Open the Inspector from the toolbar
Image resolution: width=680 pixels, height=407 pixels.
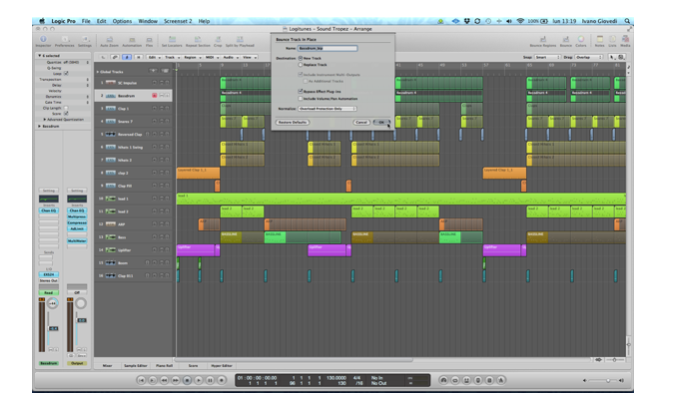43,41
